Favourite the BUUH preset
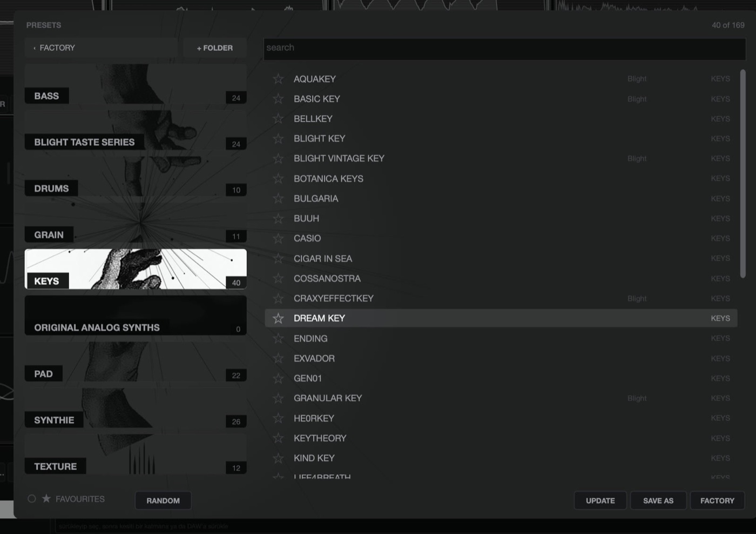756x534 pixels. 278,218
